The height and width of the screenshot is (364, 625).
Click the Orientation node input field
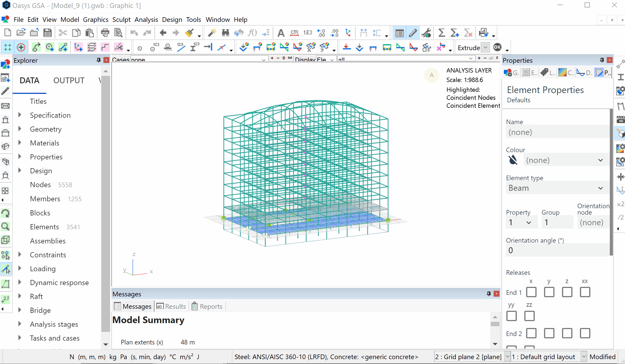coord(591,222)
